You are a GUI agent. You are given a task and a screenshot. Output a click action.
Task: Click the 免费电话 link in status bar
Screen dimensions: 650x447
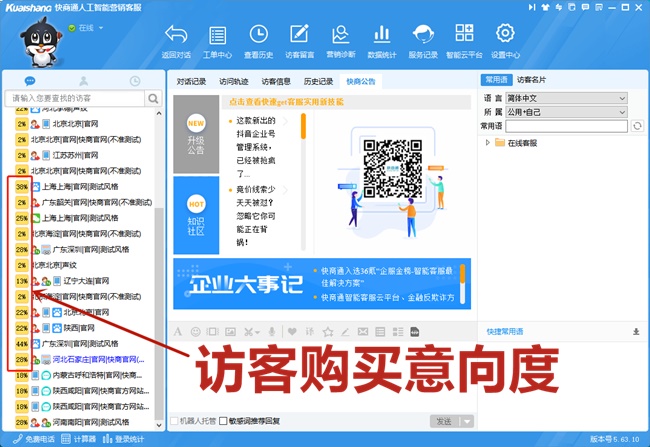coord(34,439)
